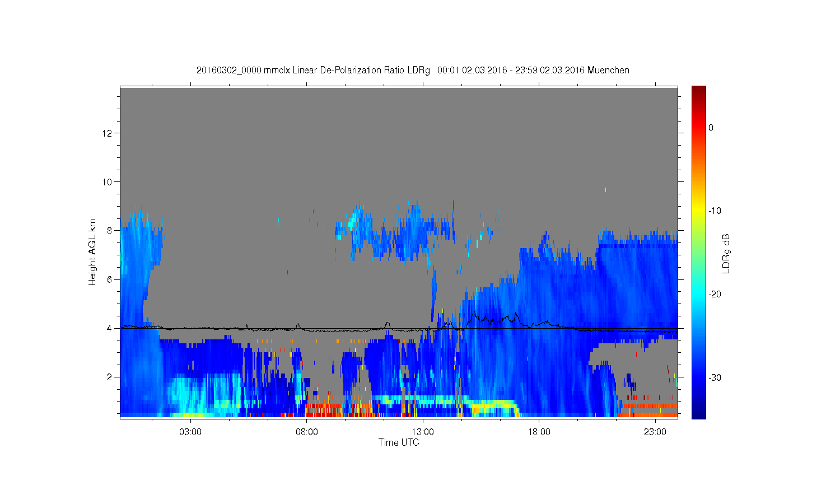
Task: Click the LDRg color scale bar
Action: tap(699, 252)
